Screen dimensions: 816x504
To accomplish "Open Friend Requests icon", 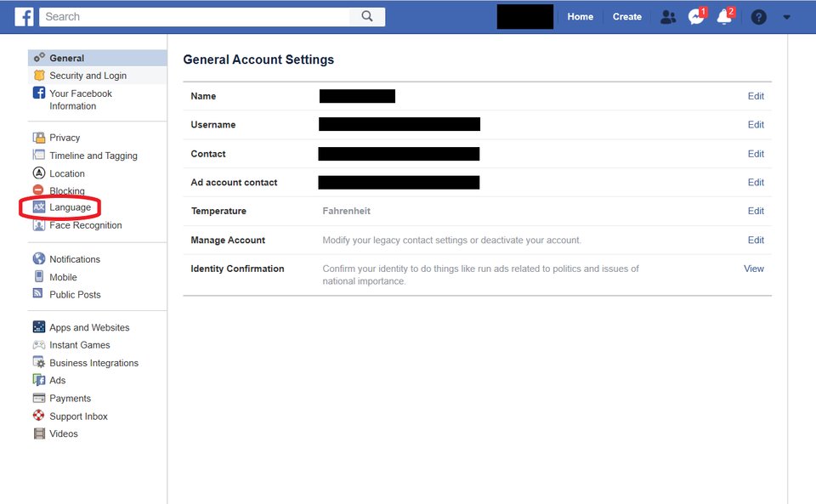I will tap(668, 17).
